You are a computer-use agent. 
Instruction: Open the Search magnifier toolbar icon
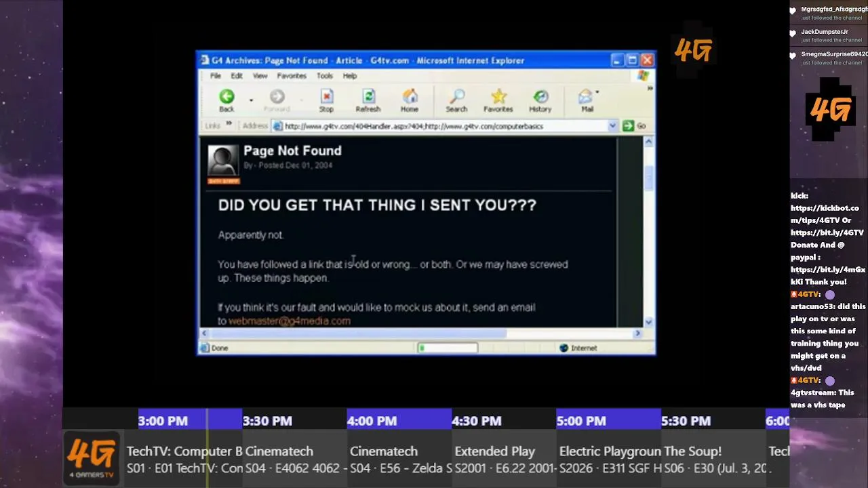click(x=457, y=97)
